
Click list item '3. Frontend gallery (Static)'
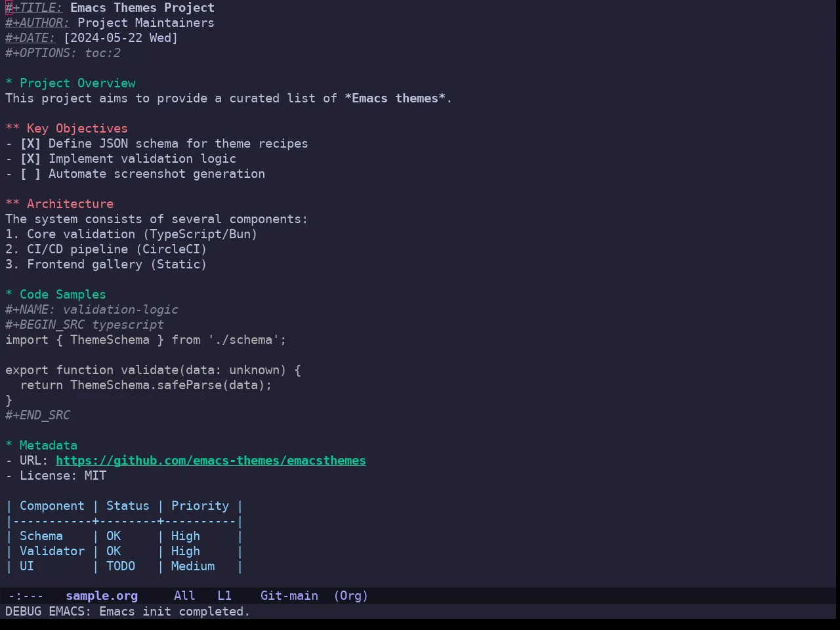106,264
